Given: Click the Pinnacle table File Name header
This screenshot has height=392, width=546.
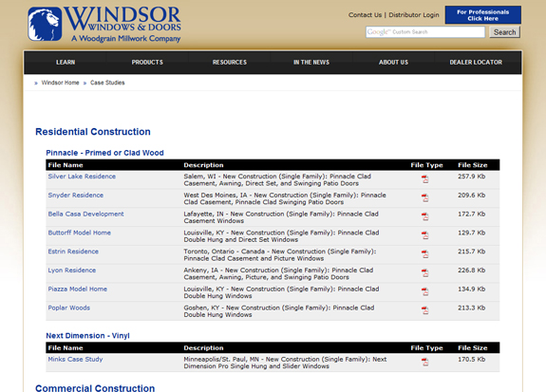Looking at the screenshot, I should click(x=66, y=165).
